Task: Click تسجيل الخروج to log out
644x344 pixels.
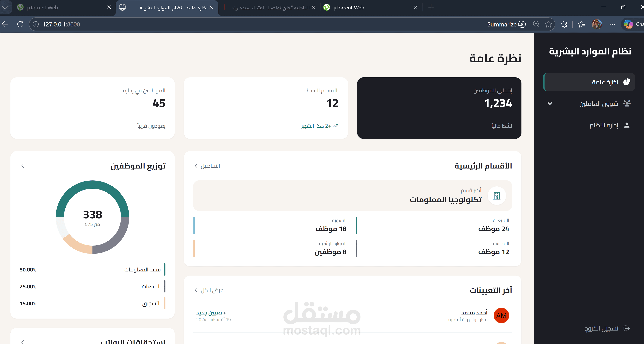Action: click(x=601, y=328)
